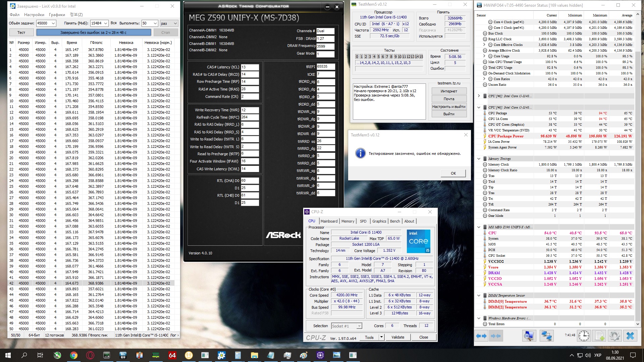The height and width of the screenshot is (362, 644).
Task: Open the Настройки menu in LinX
Action: pyautogui.click(x=34, y=15)
